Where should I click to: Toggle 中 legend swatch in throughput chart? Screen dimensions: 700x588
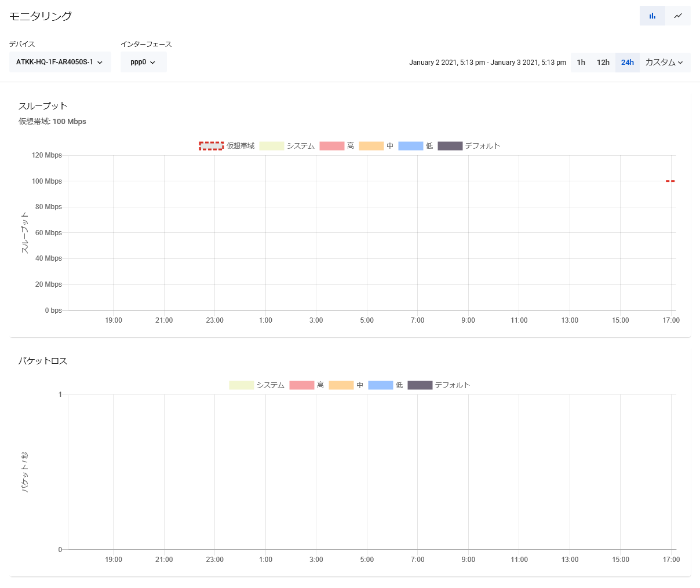click(371, 146)
